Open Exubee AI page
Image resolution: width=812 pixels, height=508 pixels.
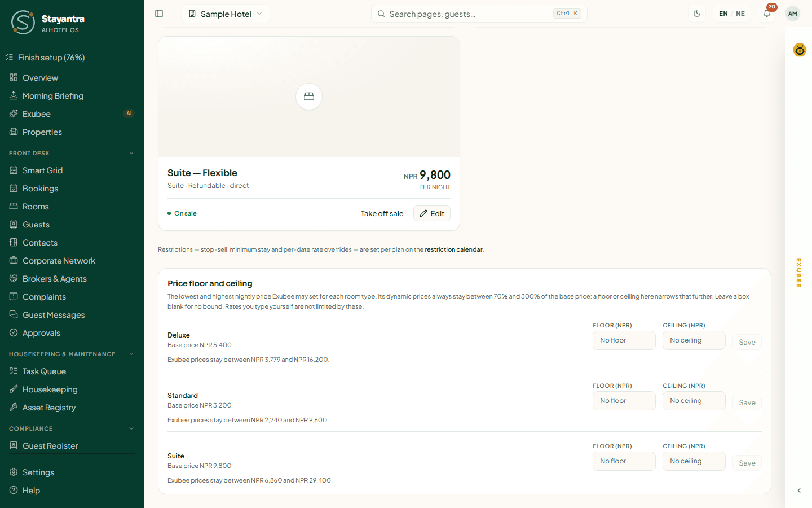pyautogui.click(x=72, y=114)
